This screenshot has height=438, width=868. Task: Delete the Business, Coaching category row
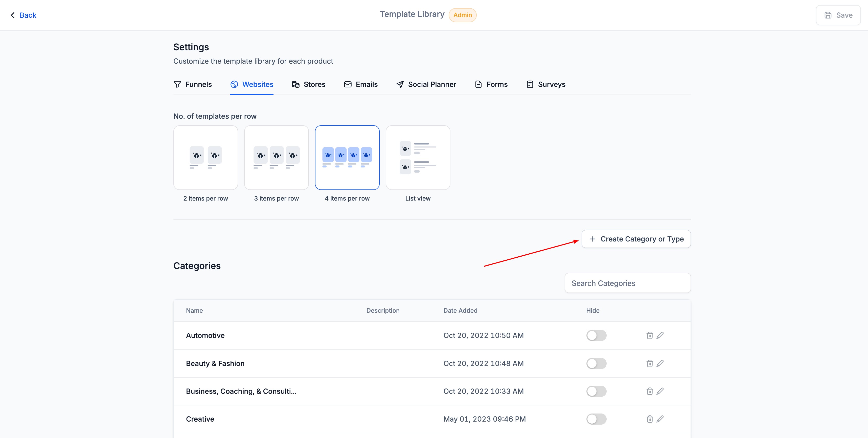[650, 391]
